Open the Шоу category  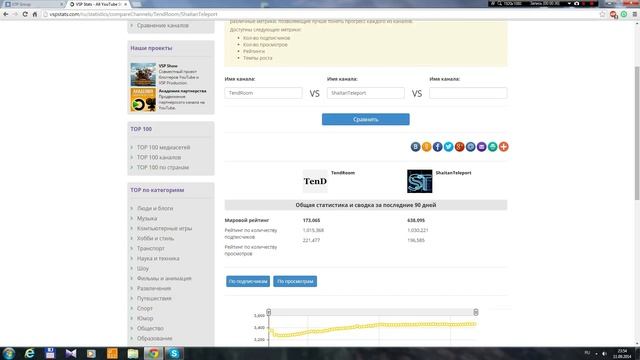coord(142,269)
